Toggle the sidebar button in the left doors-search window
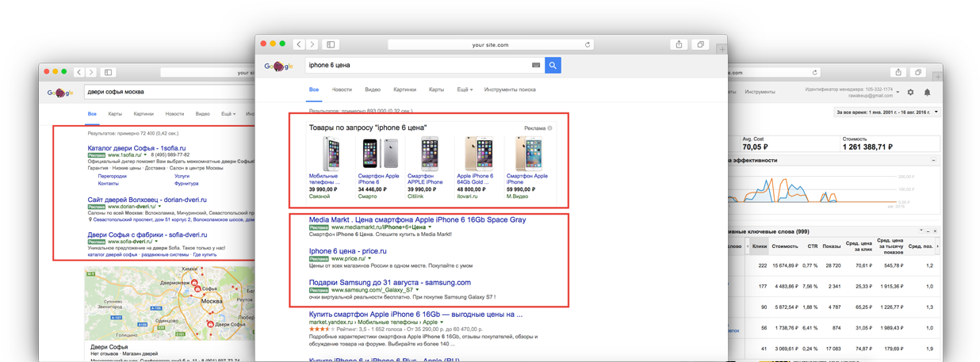This screenshot has height=362, width=980. (109, 72)
